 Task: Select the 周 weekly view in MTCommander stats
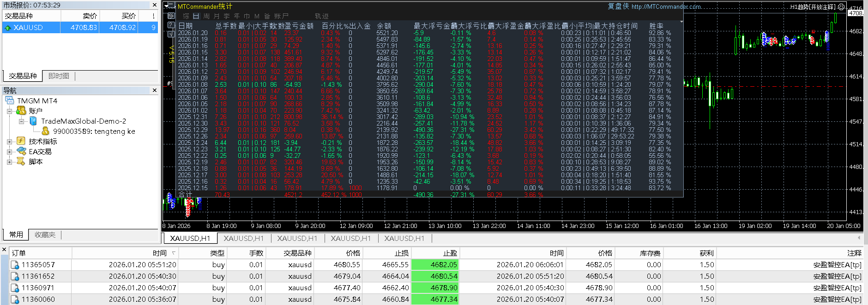coord(206,16)
